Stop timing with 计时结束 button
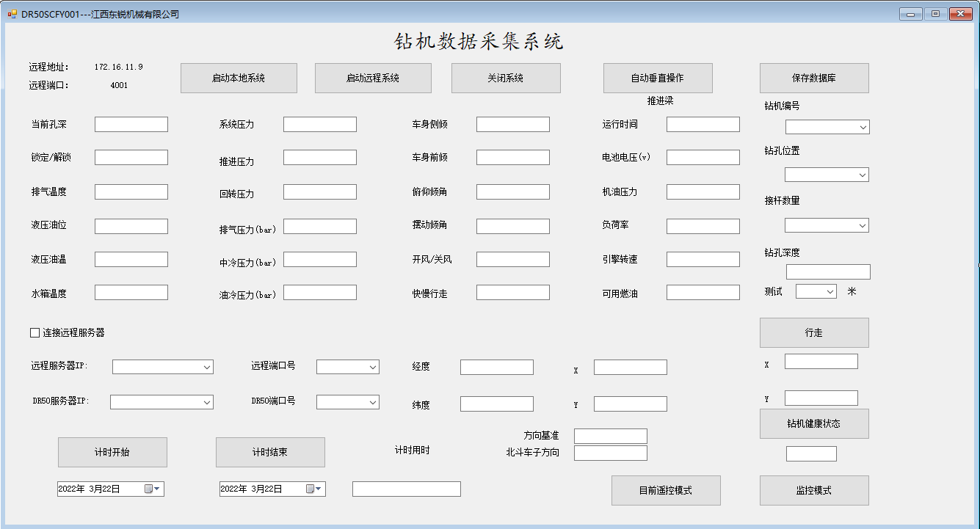Viewport: 980px width, 529px height. pyautogui.click(x=269, y=452)
